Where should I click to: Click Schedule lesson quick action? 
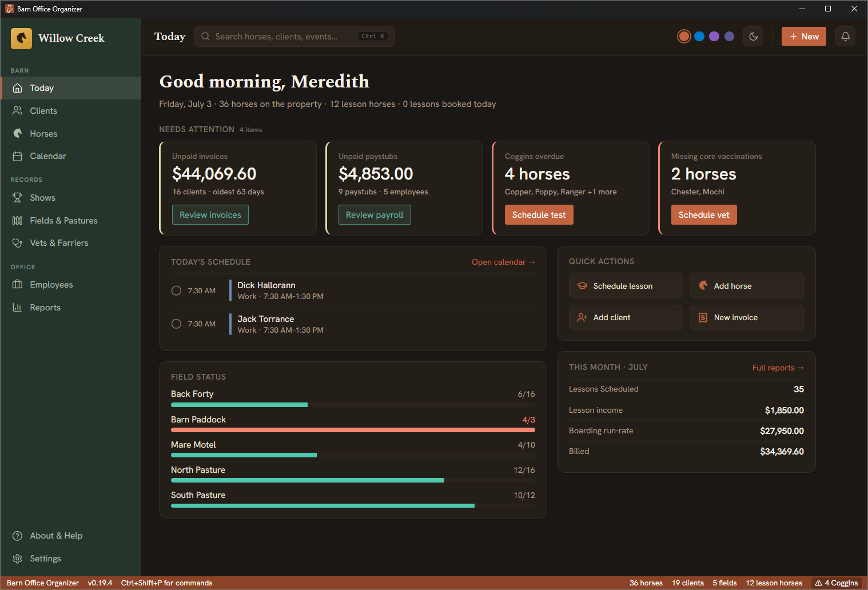click(x=626, y=286)
